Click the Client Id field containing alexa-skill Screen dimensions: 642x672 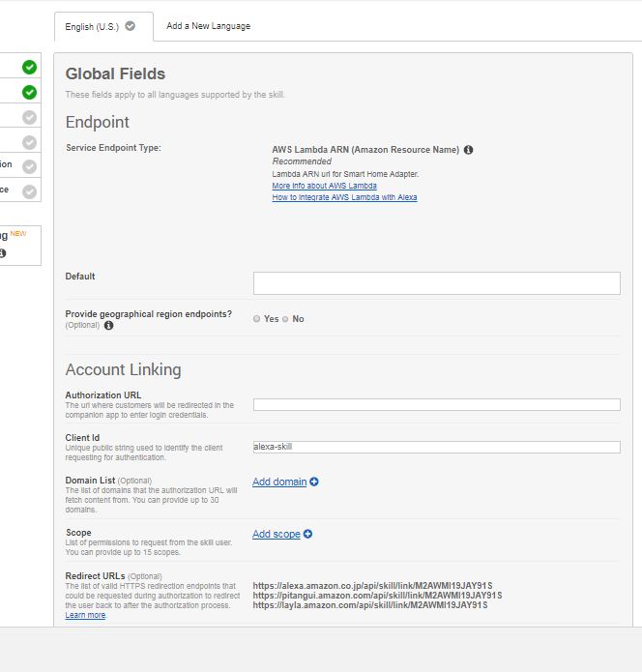(436, 447)
